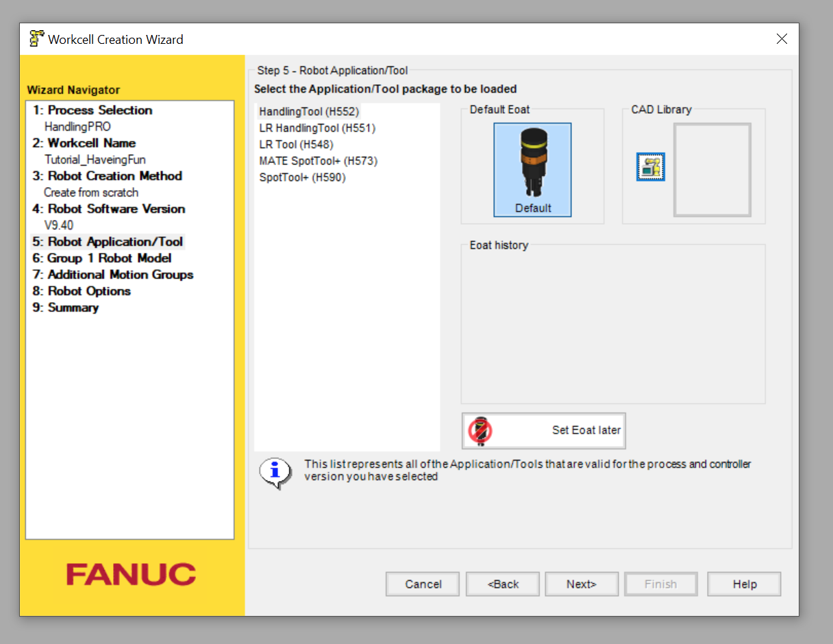Click the V9.40 version text
Screen dimensions: 833x644
[59, 225]
